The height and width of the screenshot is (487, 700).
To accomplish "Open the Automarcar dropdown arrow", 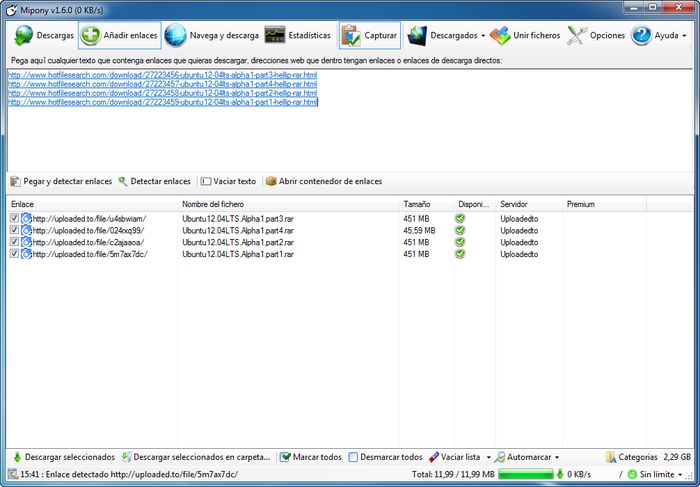I will point(557,458).
